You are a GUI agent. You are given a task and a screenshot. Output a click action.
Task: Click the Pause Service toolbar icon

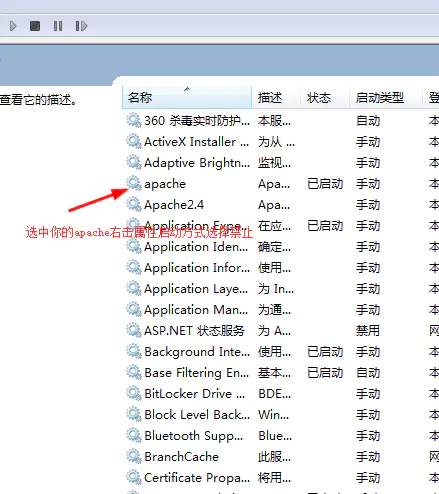(x=58, y=26)
